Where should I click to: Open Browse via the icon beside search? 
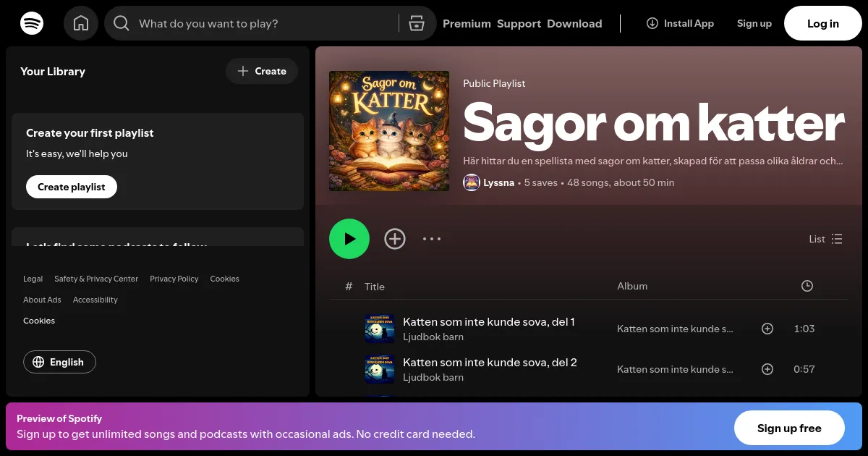417,23
